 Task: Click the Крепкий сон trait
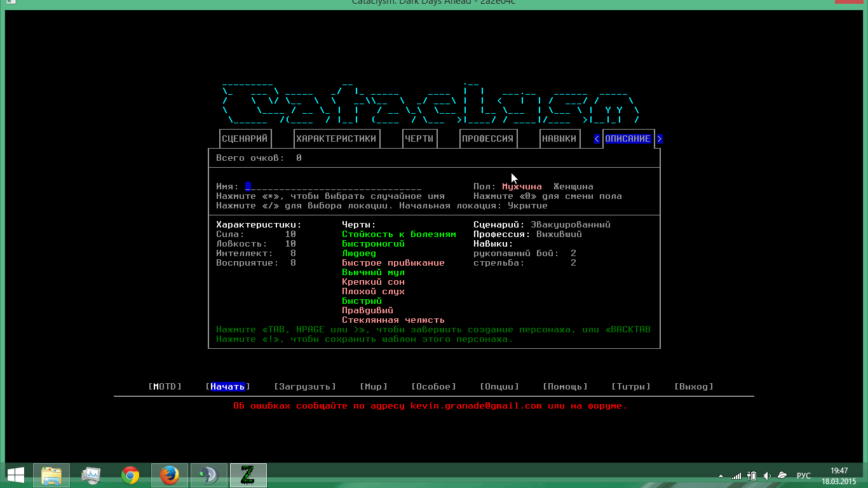point(373,282)
